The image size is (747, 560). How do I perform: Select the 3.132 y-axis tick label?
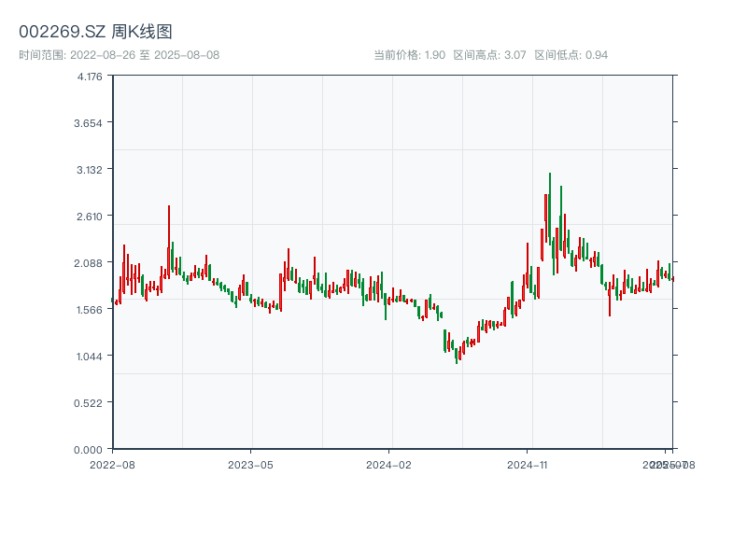click(x=90, y=169)
